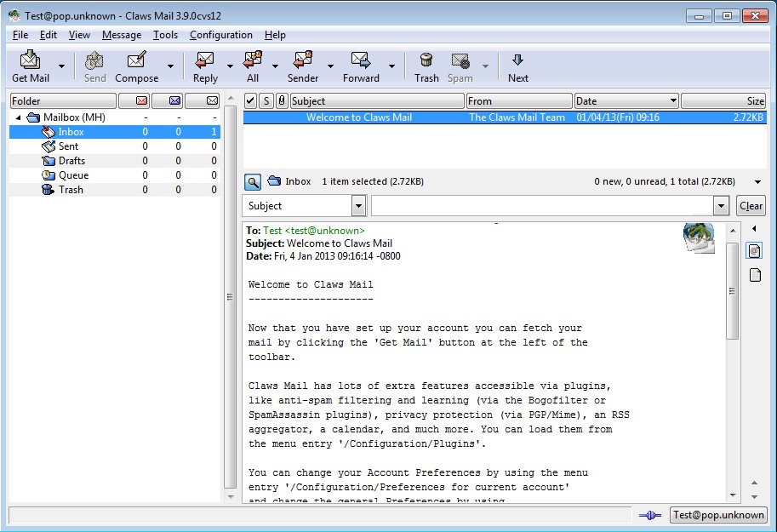This screenshot has width=777, height=532.
Task: Click the message view vertical scrollbar
Action: pyautogui.click(x=733, y=290)
